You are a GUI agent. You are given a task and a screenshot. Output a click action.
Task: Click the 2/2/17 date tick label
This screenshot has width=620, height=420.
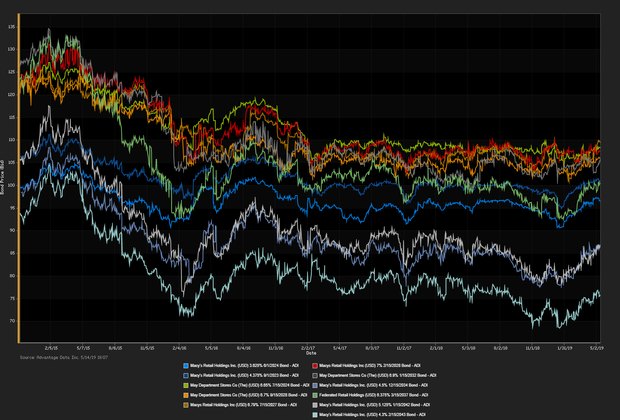point(308,346)
